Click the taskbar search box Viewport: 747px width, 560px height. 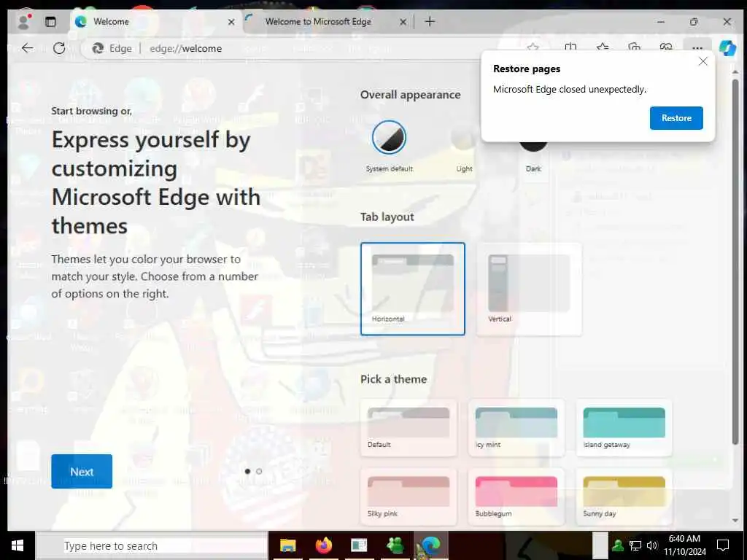[152, 545]
